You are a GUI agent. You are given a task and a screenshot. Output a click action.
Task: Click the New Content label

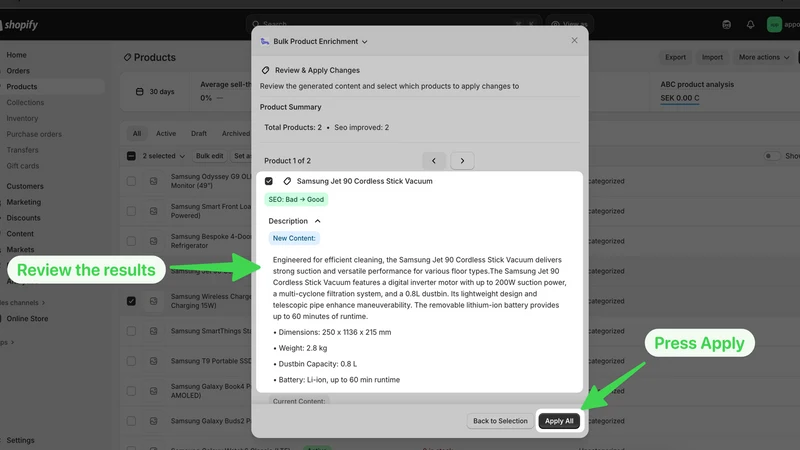pos(294,238)
